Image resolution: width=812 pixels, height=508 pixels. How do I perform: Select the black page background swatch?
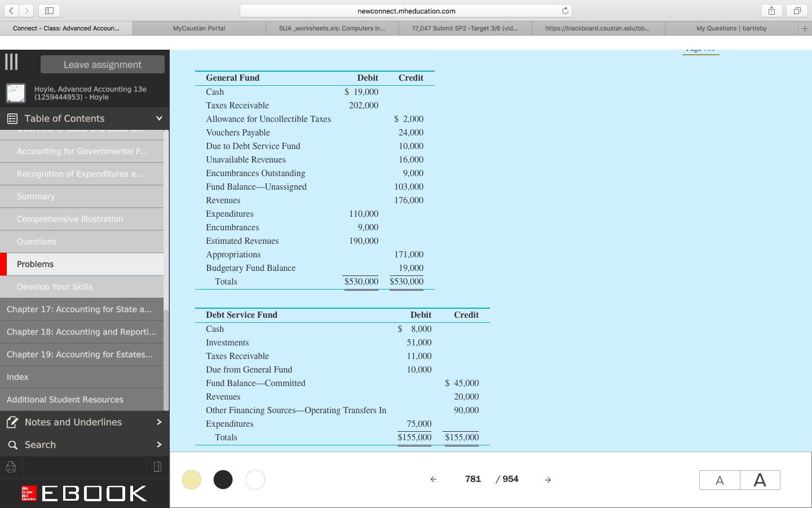[223, 480]
